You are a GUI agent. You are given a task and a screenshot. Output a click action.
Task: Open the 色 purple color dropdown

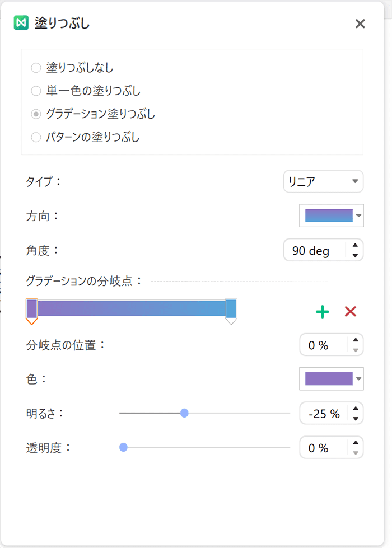(331, 378)
